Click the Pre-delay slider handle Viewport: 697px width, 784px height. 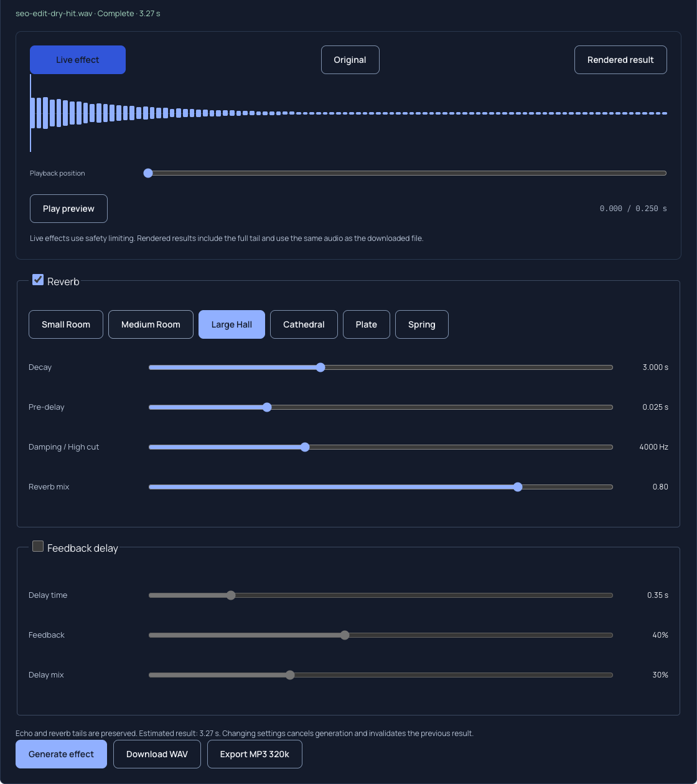267,407
